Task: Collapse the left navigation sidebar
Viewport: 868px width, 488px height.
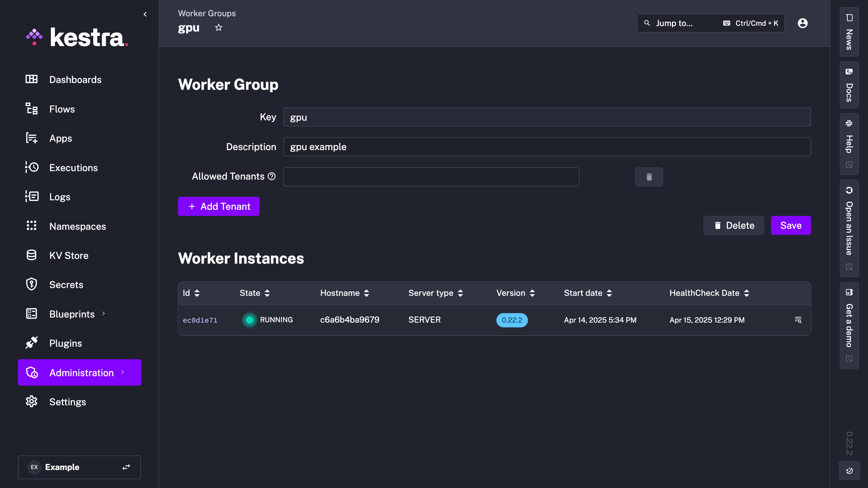Action: point(145,14)
